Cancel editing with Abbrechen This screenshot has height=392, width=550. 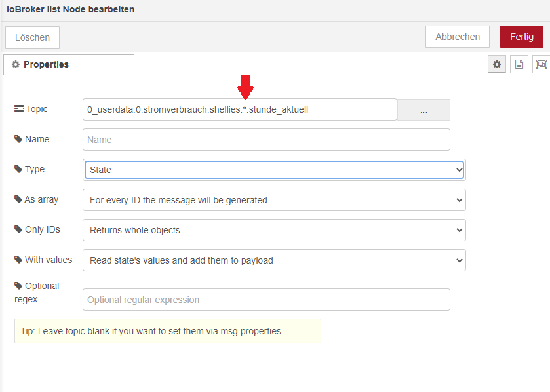(458, 37)
